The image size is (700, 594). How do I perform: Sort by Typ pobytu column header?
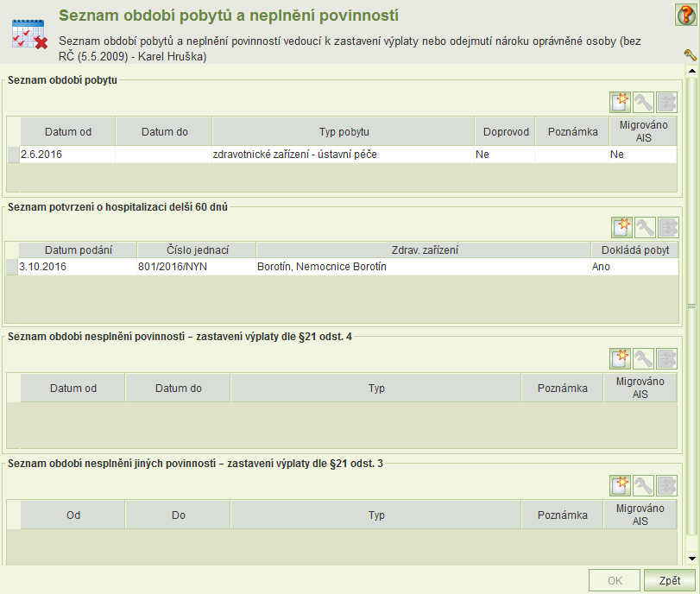(344, 132)
